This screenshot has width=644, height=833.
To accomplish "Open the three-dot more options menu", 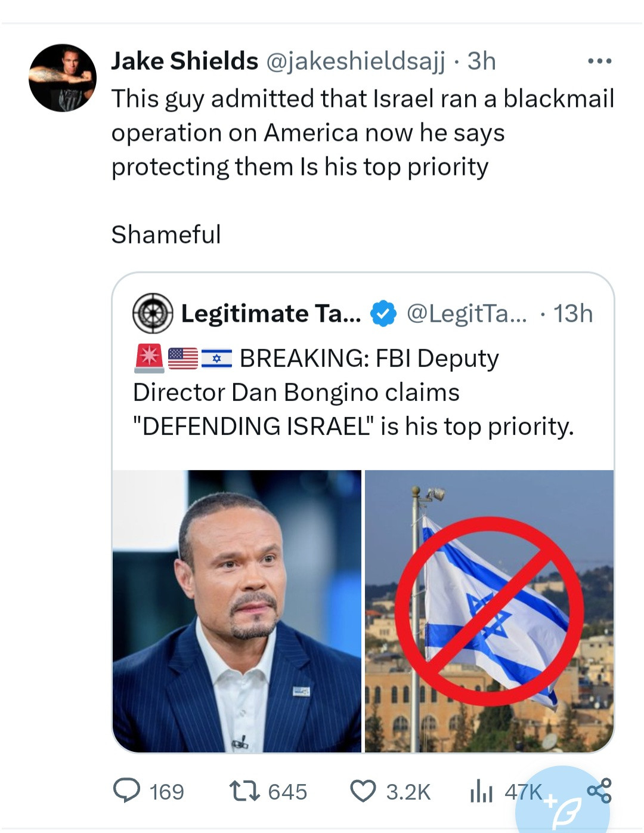I will click(599, 61).
